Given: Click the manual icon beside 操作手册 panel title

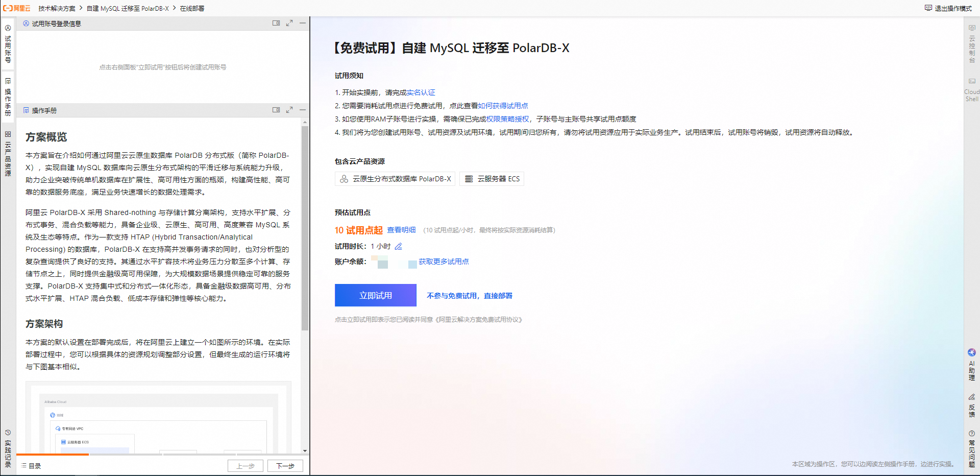Looking at the screenshot, I should [26, 110].
